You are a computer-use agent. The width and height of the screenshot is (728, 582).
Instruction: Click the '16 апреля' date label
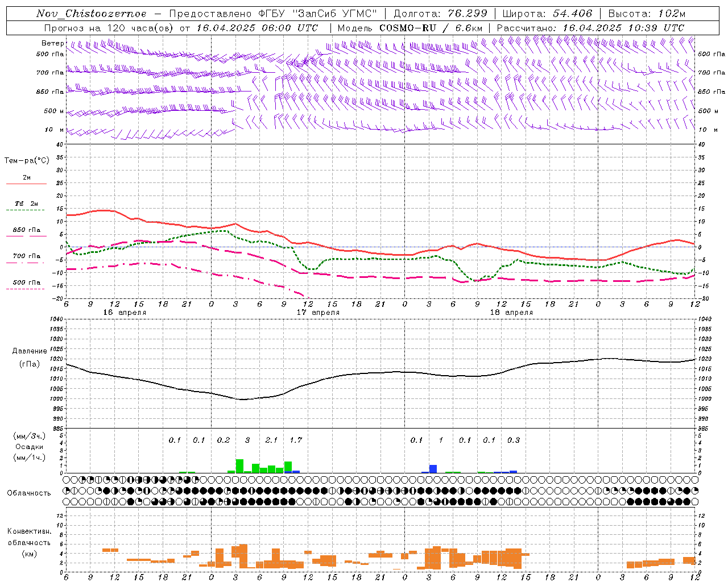point(125,313)
